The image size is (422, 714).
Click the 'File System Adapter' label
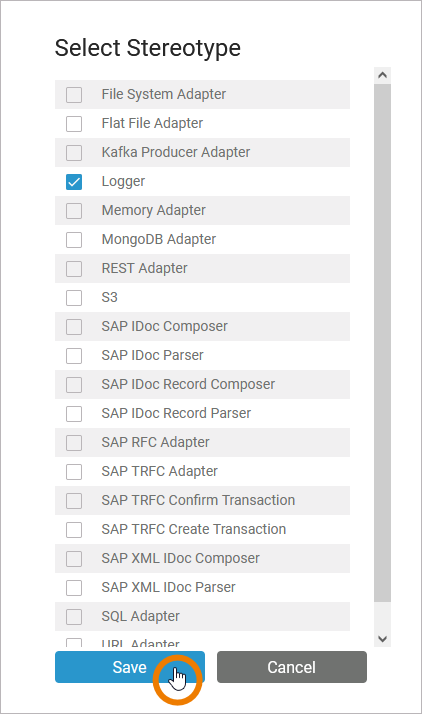point(164,94)
